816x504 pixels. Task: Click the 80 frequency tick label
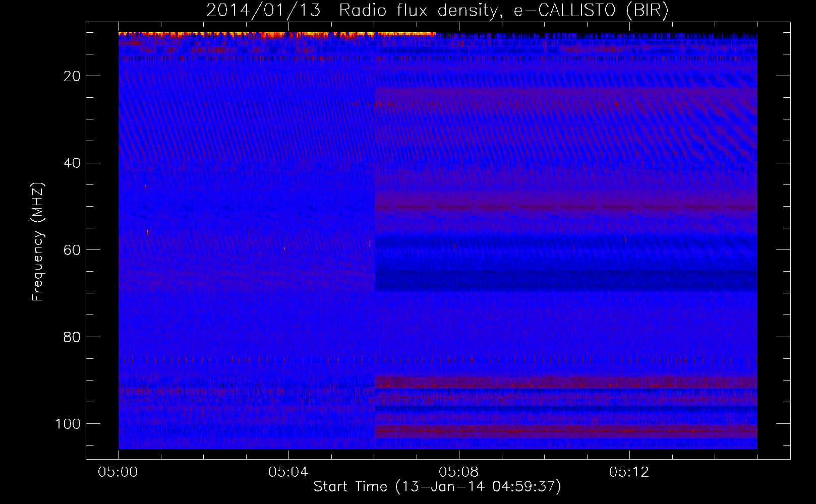click(73, 337)
